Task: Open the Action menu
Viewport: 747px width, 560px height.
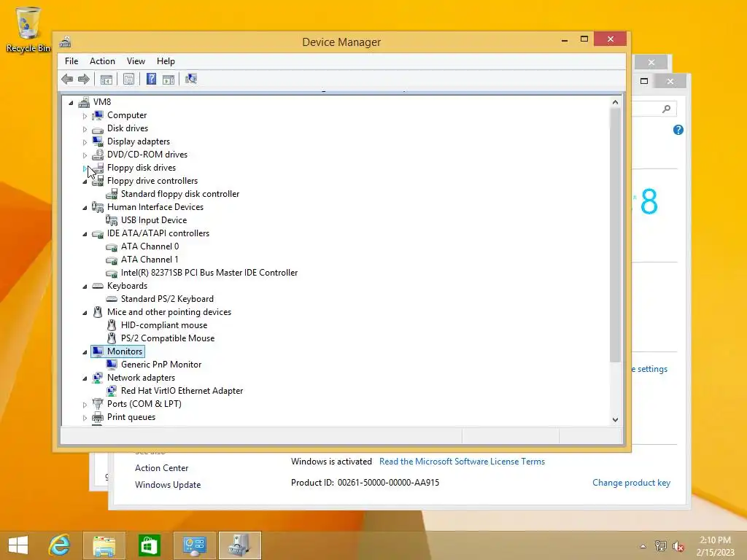Action: coord(102,61)
